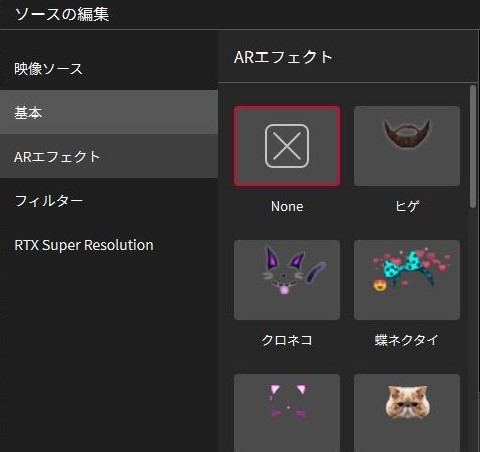Pick the 蝶ネクタイ bow tie effect
This screenshot has width=480, height=452.
coord(407,280)
